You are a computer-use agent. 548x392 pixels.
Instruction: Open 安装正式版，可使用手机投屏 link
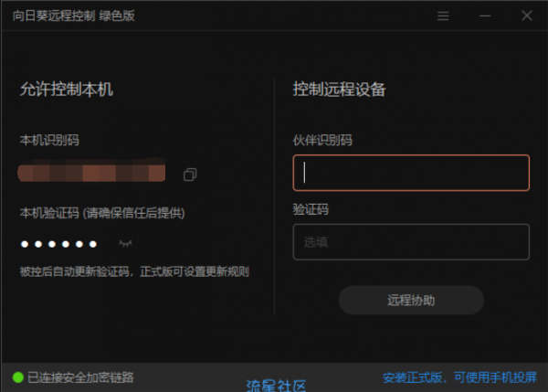(x=459, y=377)
